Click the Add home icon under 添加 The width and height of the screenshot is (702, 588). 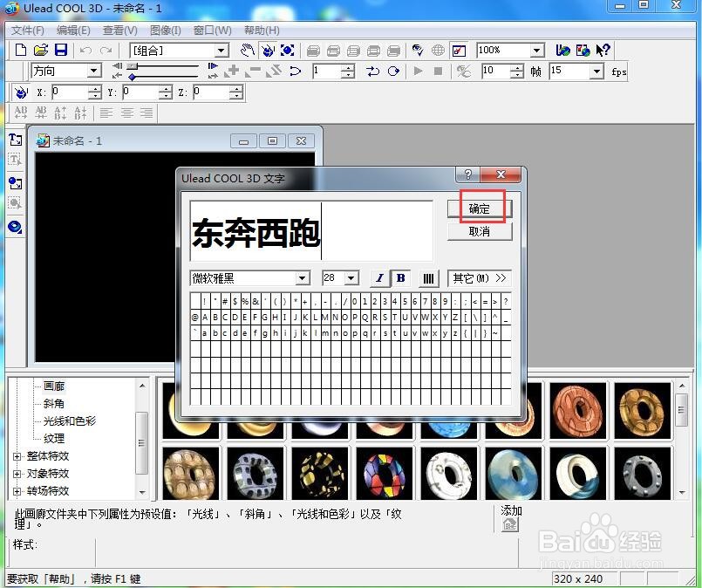coord(510,524)
